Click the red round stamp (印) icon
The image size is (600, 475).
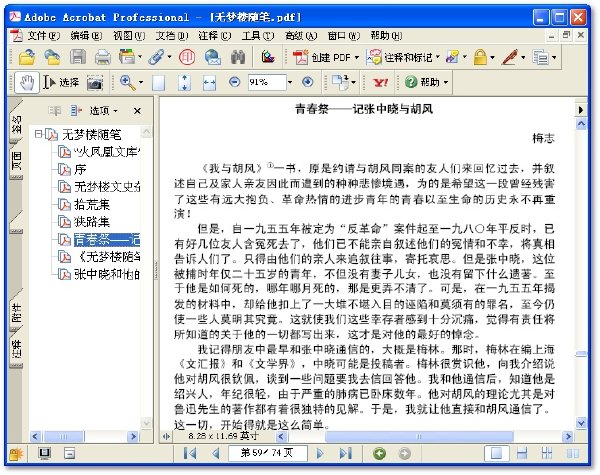(x=187, y=57)
